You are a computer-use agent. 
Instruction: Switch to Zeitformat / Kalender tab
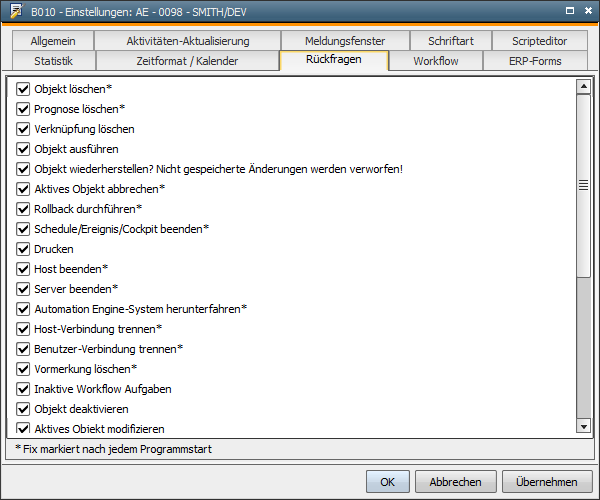tap(187, 61)
